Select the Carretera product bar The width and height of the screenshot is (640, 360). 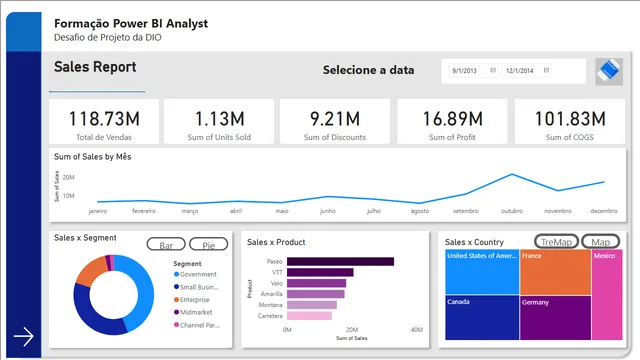pyautogui.click(x=309, y=316)
